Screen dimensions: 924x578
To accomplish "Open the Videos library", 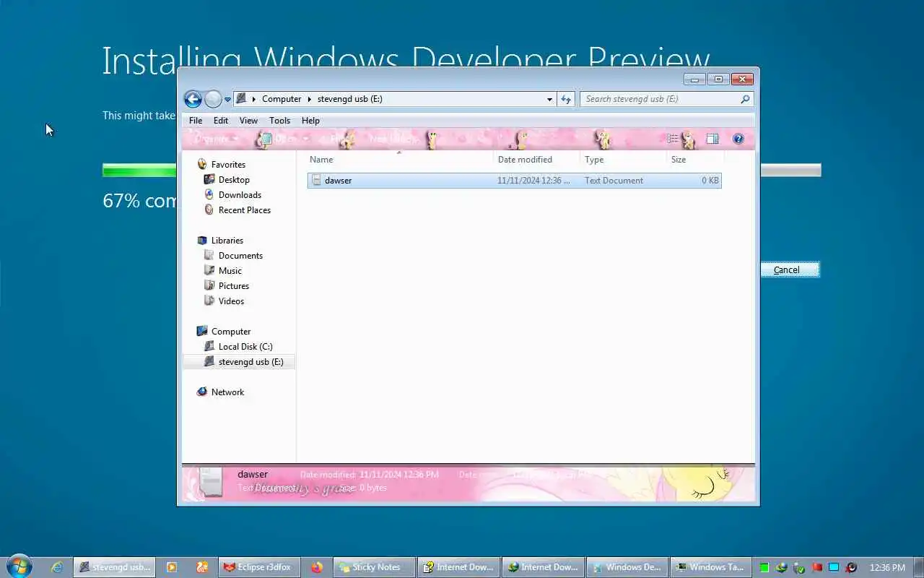I will click(x=231, y=301).
